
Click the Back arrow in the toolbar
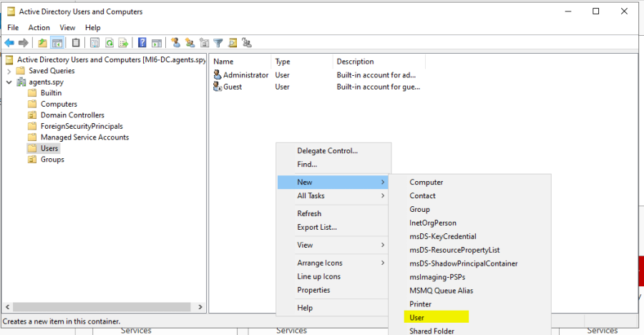(x=9, y=43)
